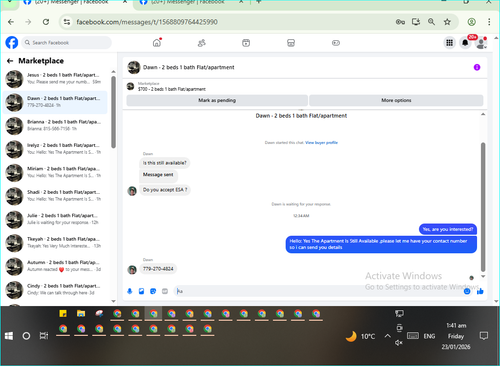Open the ENG language selector
Screen dimensions: 500x366
tap(429, 336)
